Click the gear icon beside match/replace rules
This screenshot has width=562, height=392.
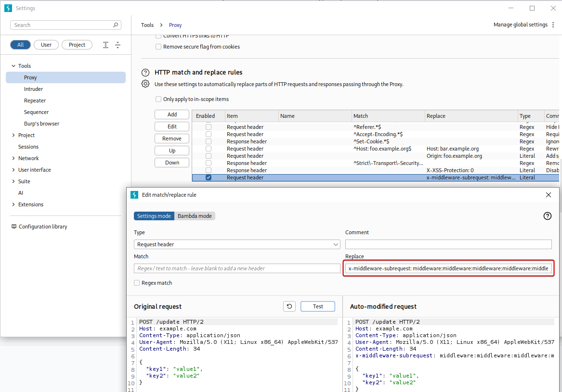[x=145, y=84]
